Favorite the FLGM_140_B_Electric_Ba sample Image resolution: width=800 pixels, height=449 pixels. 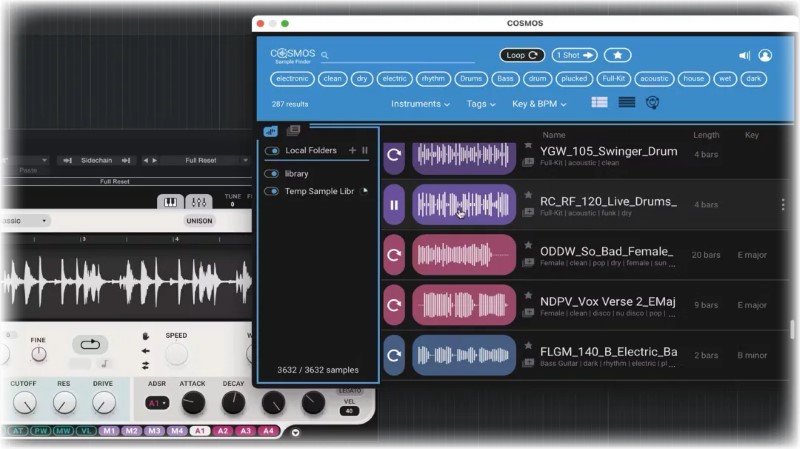click(528, 345)
